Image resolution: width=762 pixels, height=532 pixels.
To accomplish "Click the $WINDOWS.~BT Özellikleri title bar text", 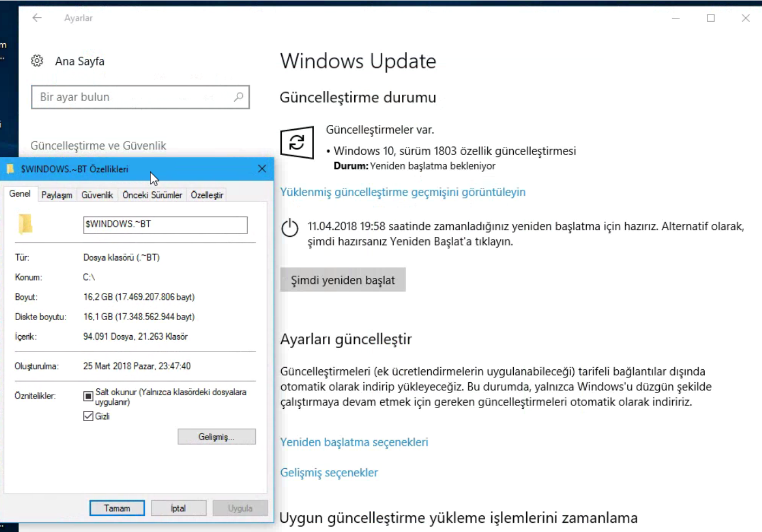I will tap(75, 169).
